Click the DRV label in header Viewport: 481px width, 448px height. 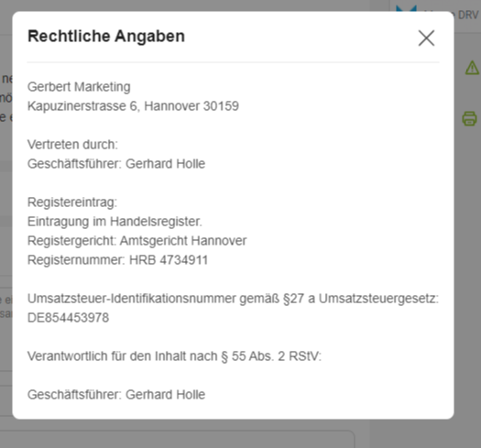468,15
